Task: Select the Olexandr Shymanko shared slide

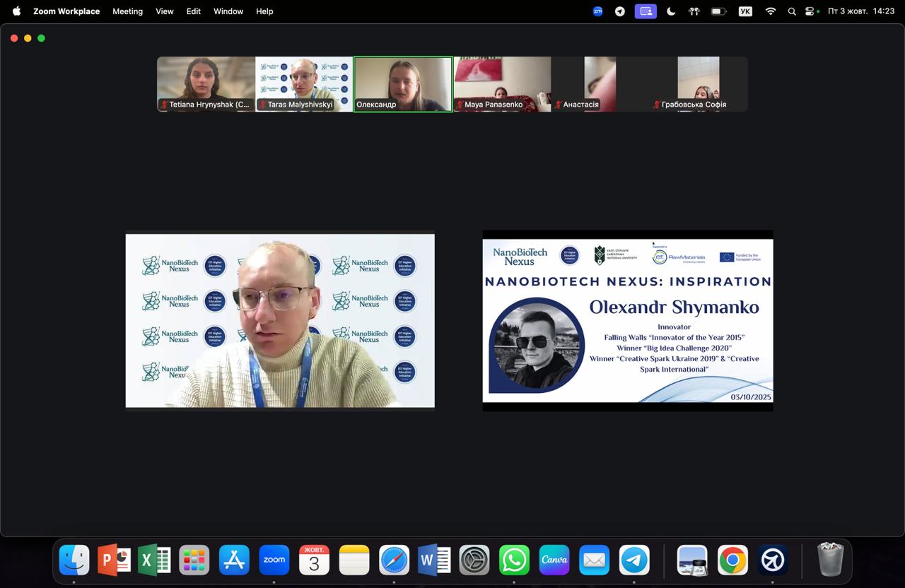Action: click(x=627, y=320)
